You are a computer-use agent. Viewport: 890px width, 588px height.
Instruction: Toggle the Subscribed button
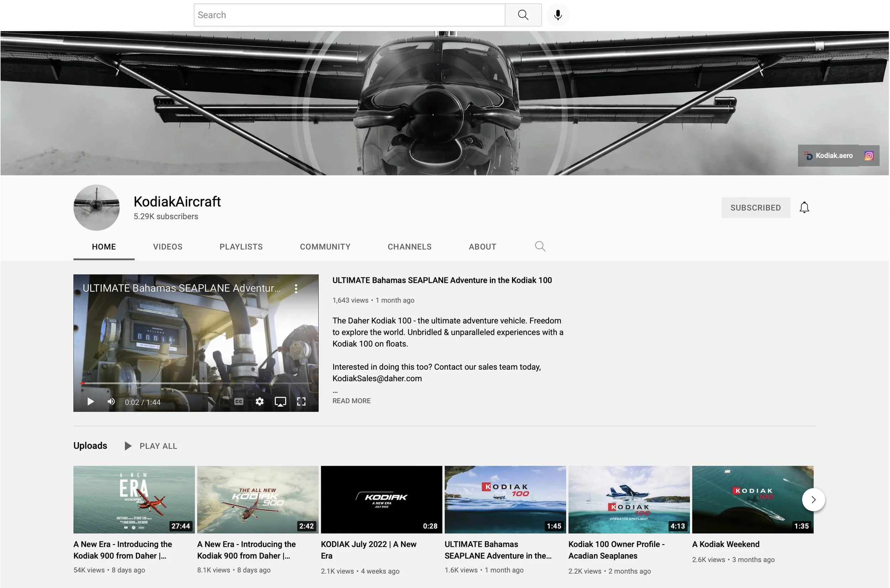756,208
